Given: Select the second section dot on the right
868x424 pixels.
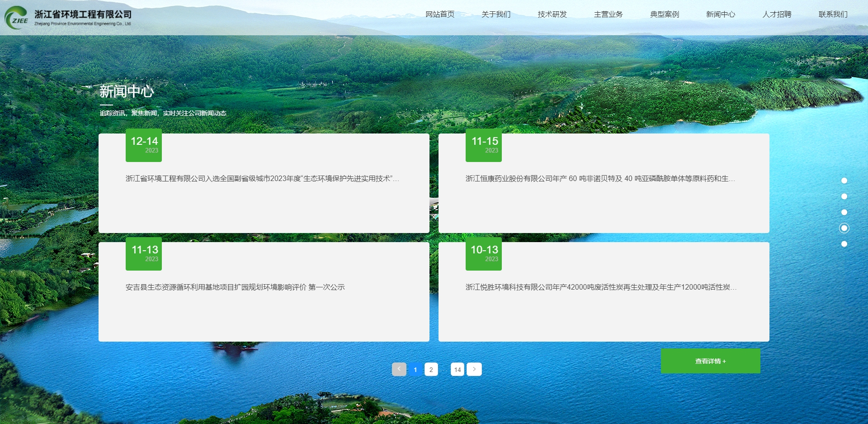Looking at the screenshot, I should point(844,196).
